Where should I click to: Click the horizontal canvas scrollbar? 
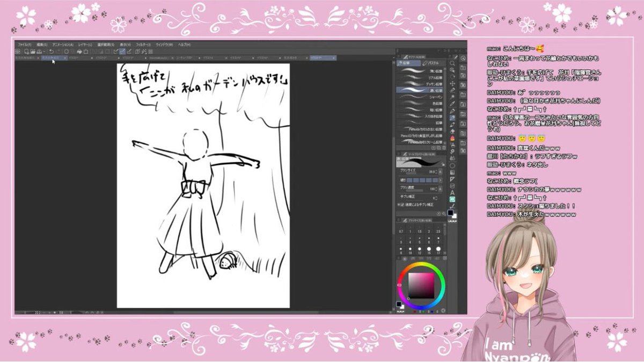(245, 312)
